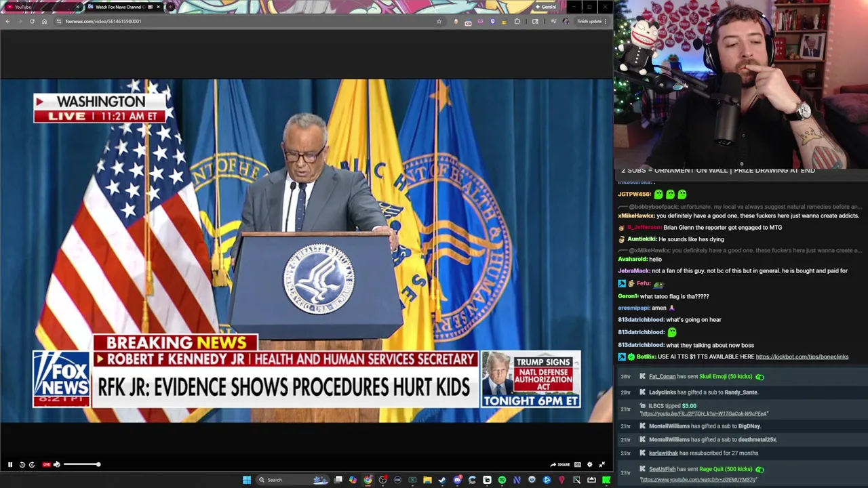Open the video Share option

coord(560,464)
